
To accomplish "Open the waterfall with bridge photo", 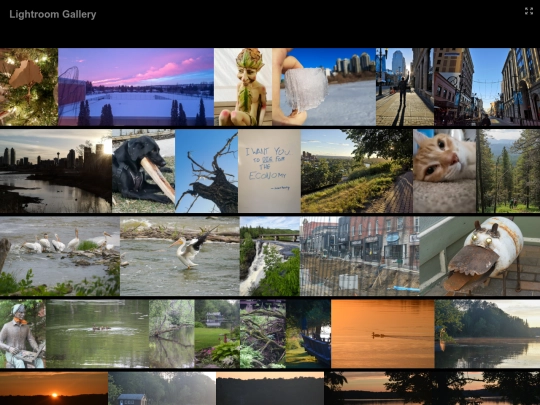I will 270,256.
